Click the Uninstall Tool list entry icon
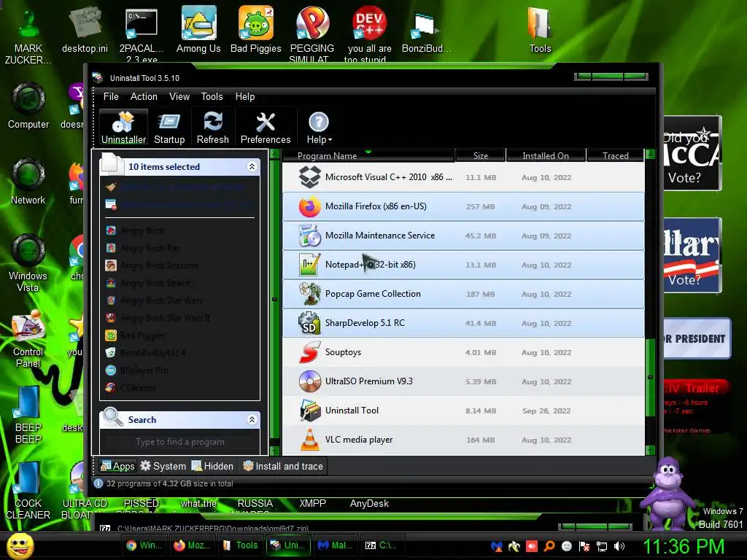 pos(309,411)
